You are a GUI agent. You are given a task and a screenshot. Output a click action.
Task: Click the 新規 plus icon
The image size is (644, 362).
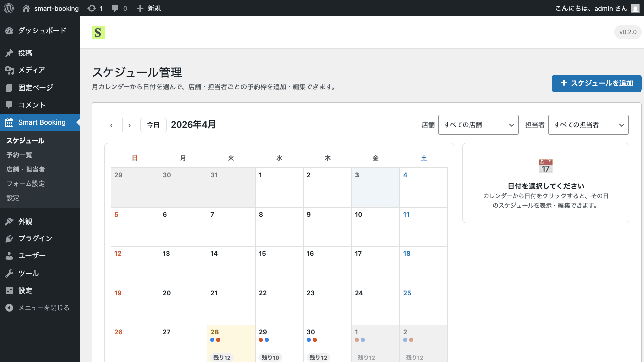click(x=140, y=8)
